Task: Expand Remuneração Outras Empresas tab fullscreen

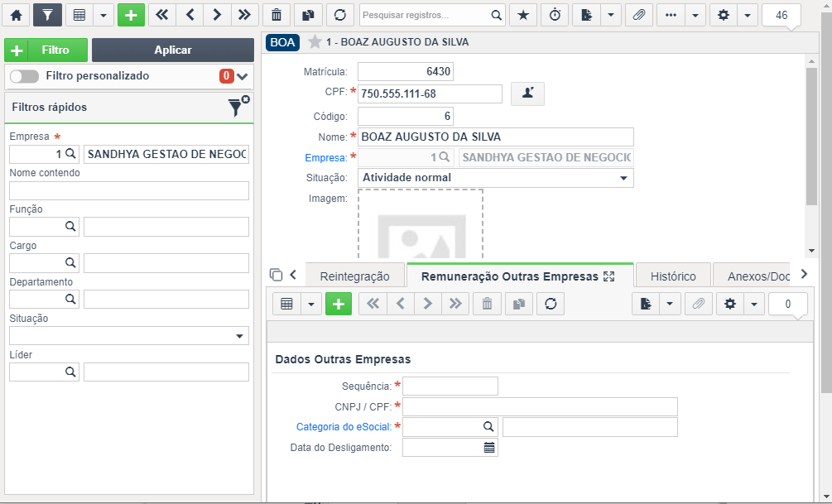Action: (608, 276)
